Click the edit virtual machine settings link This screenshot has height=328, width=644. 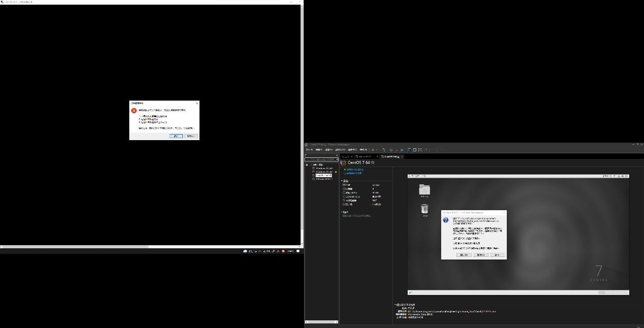point(353,173)
